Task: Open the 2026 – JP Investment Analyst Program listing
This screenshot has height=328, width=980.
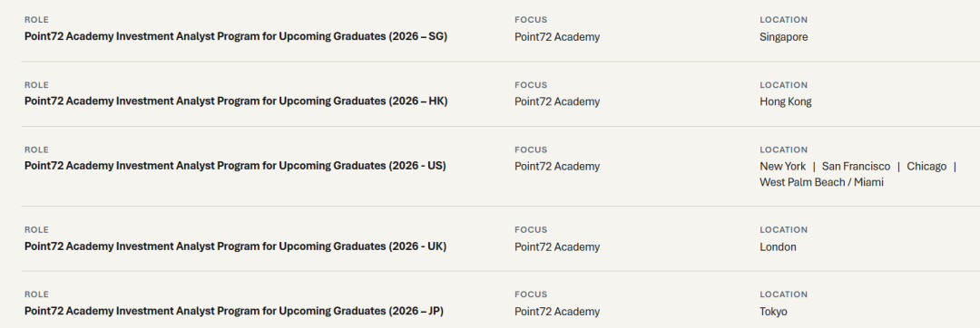Action: pos(234,311)
